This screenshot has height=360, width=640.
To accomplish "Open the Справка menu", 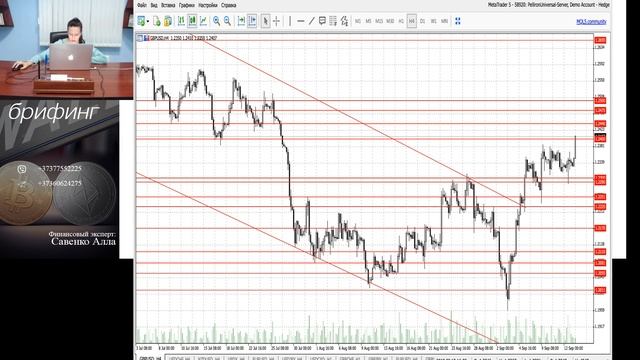I will (x=229, y=5).
